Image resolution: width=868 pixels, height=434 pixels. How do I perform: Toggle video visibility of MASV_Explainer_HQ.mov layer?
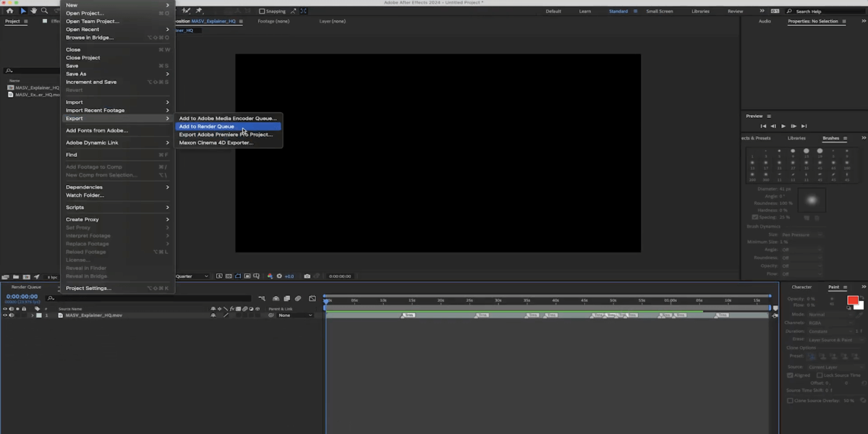pos(5,315)
